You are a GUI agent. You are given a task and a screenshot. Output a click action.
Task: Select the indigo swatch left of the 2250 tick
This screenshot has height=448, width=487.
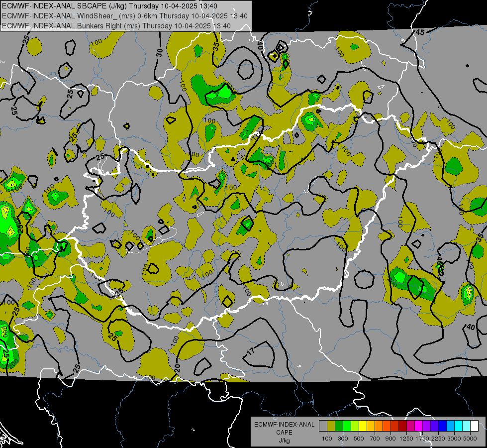click(434, 426)
